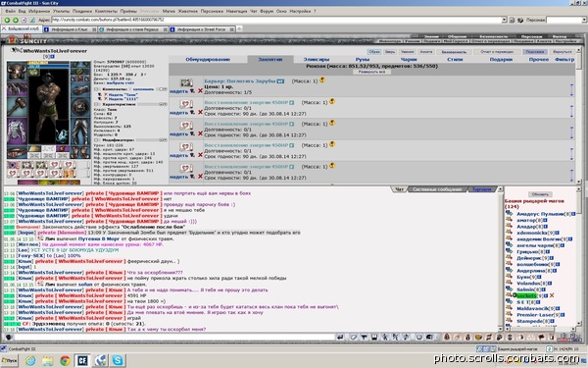Toggle the Модификаторы section checkbox
This screenshot has width=588, height=368.
(97, 140)
